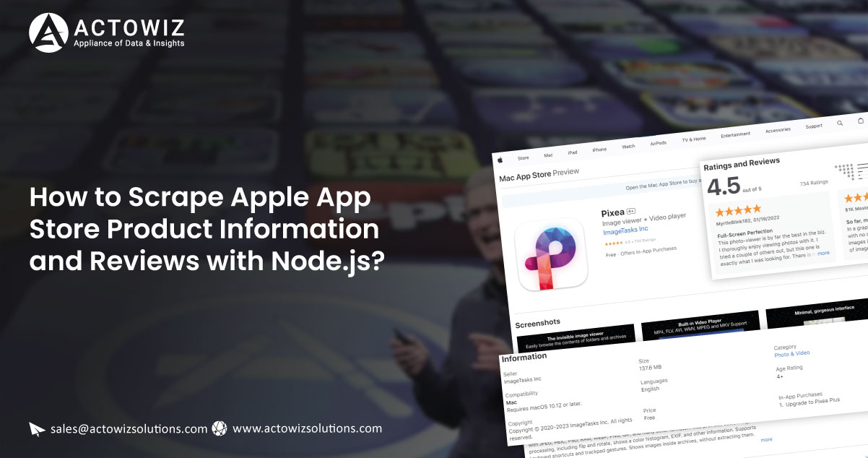Expand app description with bottom more link
The image size is (868, 458).
(x=766, y=439)
